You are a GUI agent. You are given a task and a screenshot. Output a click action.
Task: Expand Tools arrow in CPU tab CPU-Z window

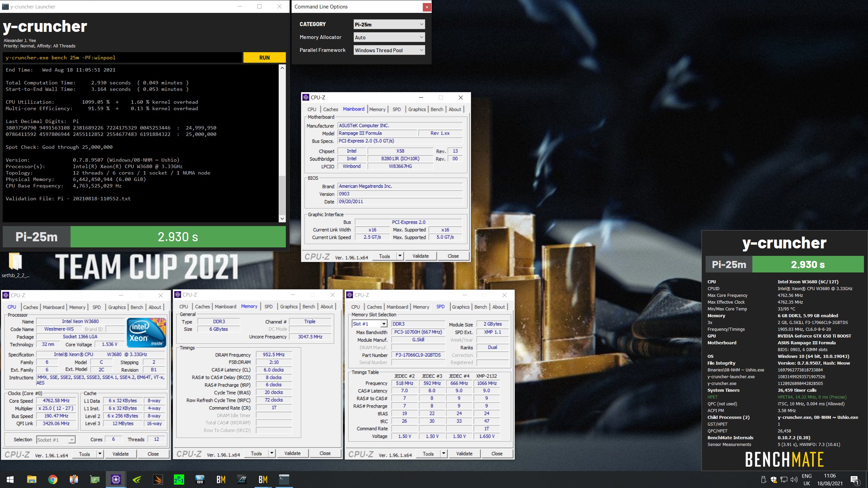(100, 454)
